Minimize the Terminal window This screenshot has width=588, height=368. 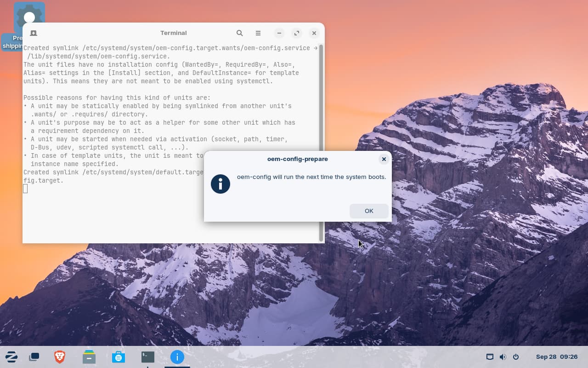coord(279,33)
